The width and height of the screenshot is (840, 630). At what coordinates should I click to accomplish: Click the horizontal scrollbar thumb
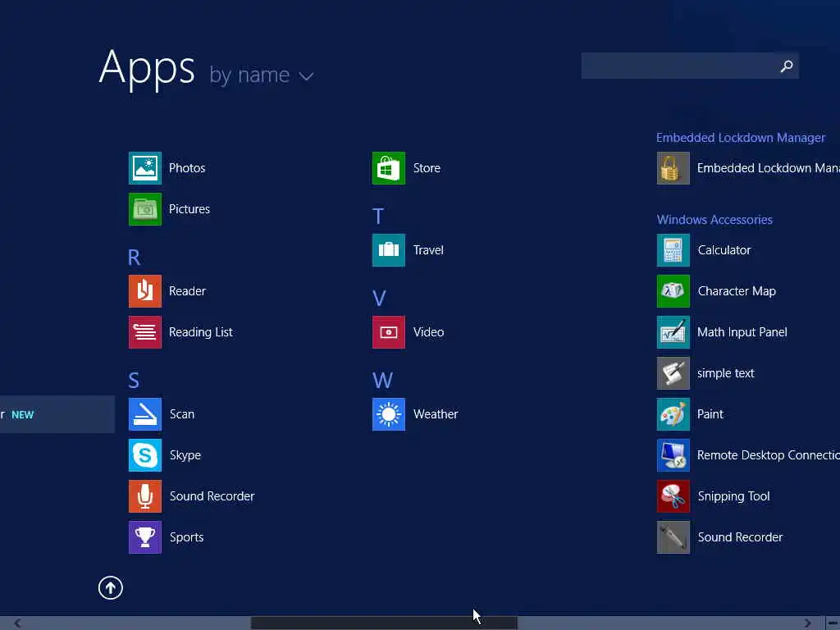[x=384, y=623]
